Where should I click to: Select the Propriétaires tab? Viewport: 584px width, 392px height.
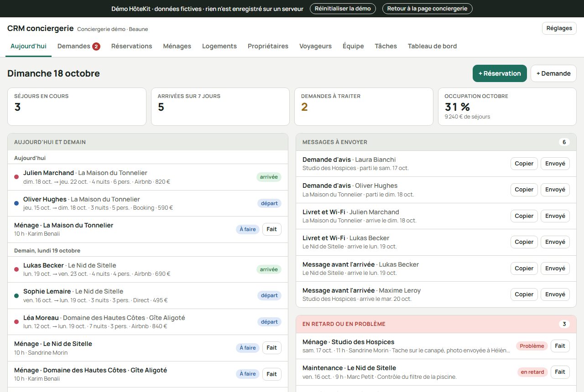tap(268, 46)
